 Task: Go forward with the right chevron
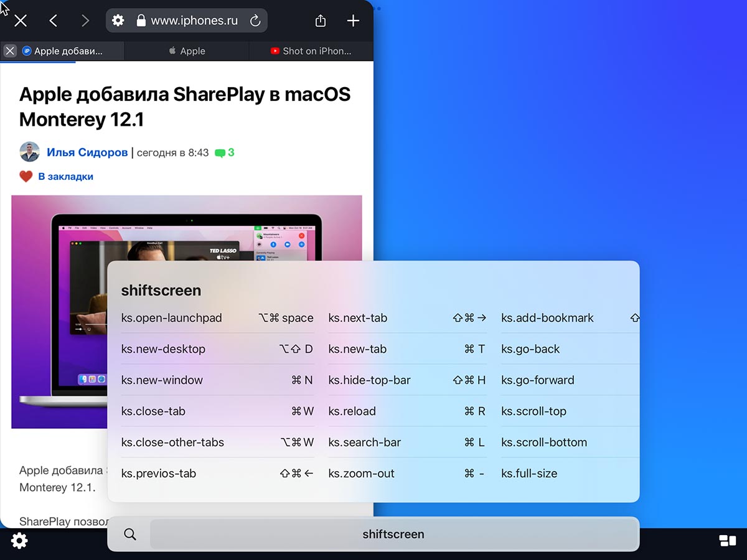click(85, 21)
